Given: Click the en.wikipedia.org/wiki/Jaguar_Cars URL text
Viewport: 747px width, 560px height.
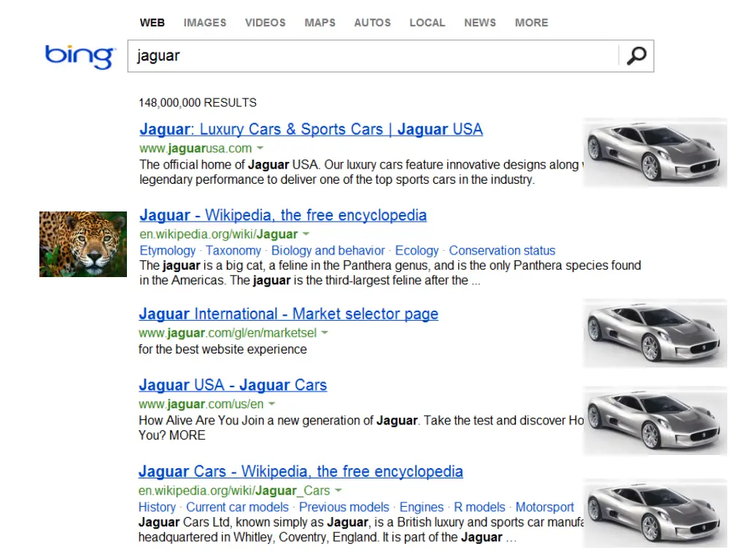Looking at the screenshot, I should click(x=234, y=490).
